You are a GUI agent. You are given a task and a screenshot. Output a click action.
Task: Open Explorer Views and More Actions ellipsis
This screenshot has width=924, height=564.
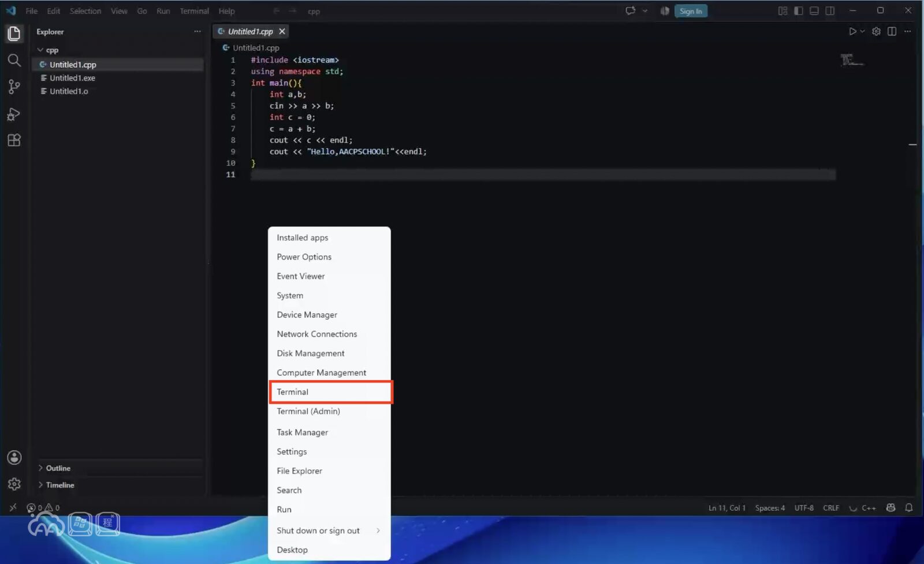click(x=198, y=31)
